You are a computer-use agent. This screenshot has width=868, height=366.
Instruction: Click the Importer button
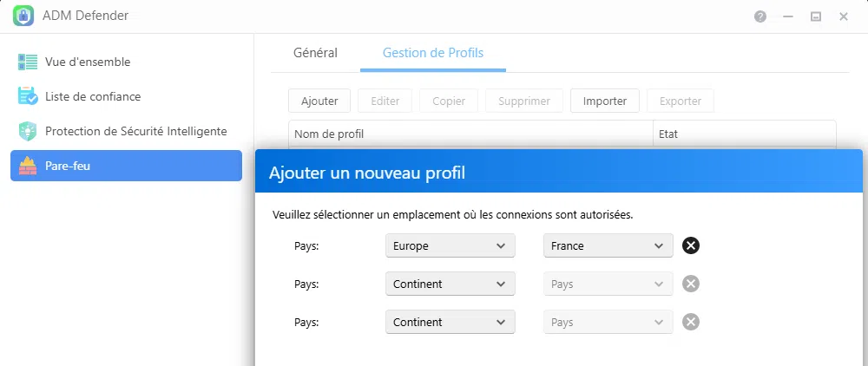tap(605, 101)
